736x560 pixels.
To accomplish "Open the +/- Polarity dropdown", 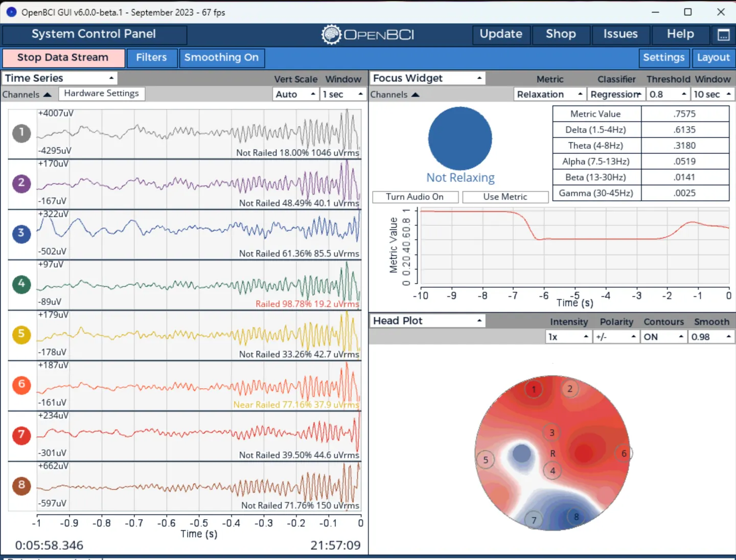I will pyautogui.click(x=616, y=337).
